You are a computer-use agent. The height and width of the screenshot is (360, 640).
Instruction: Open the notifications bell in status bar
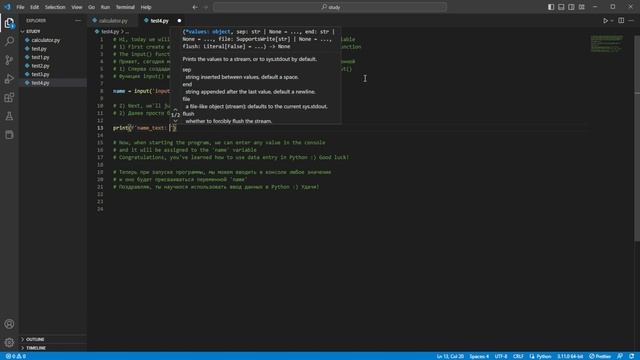(631, 356)
